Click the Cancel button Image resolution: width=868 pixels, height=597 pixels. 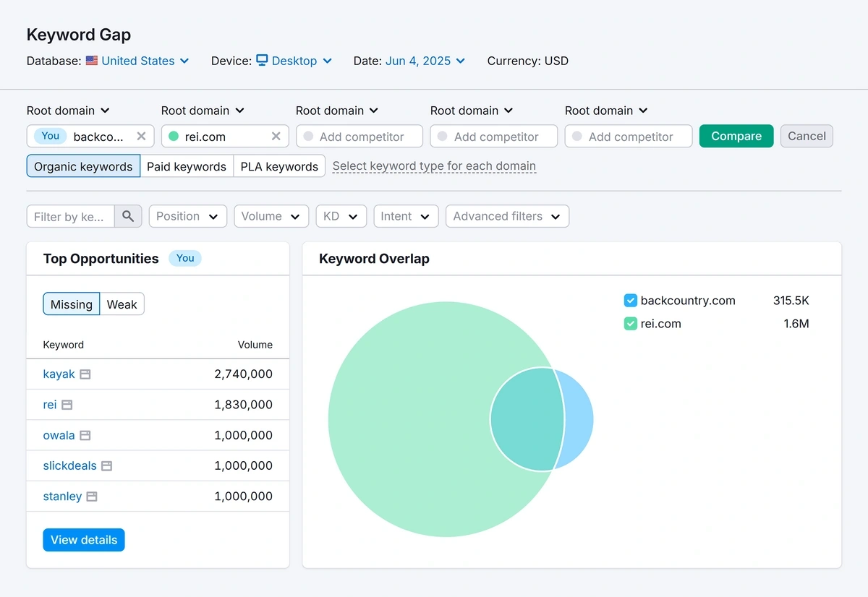tap(807, 136)
